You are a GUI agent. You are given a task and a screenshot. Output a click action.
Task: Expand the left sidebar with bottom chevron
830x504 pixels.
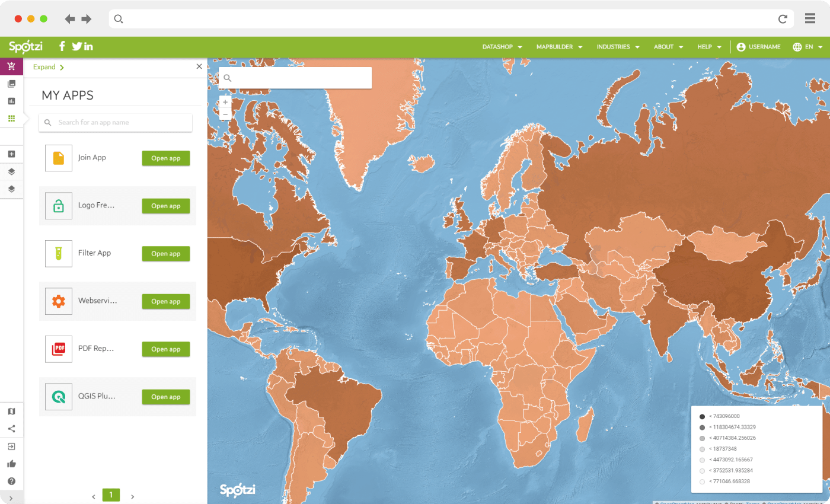(11, 498)
